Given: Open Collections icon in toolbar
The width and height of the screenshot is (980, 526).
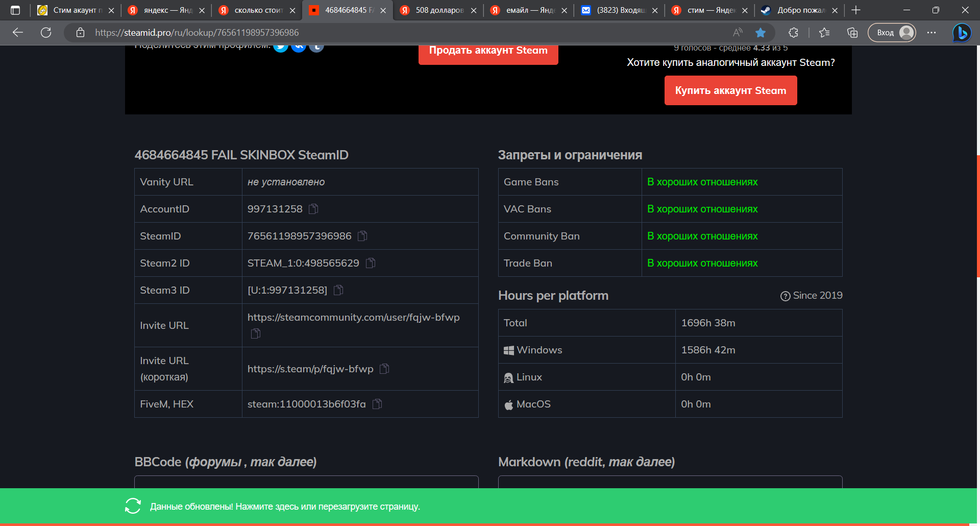Looking at the screenshot, I should coord(852,33).
